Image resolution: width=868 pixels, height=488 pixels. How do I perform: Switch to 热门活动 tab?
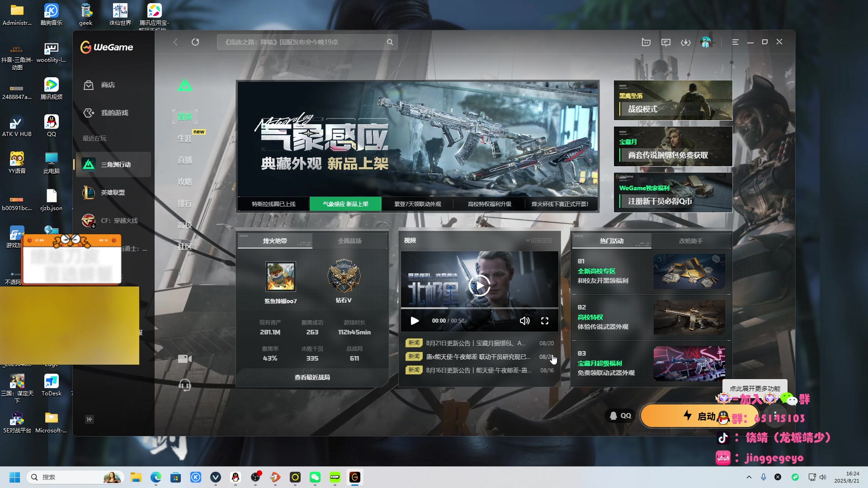(x=612, y=241)
